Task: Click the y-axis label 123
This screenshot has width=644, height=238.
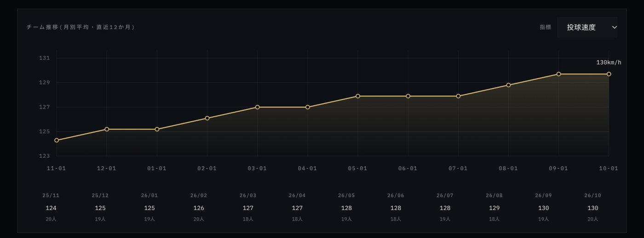Action: coord(45,156)
